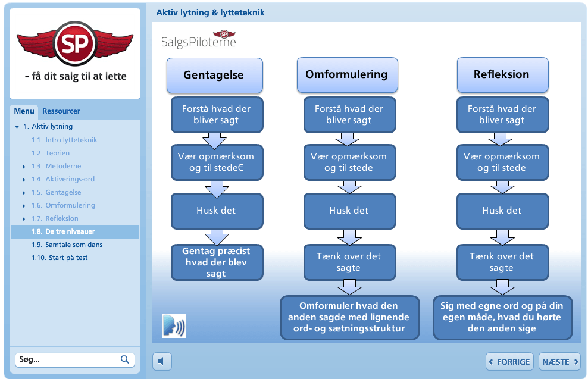Image resolution: width=588 pixels, height=379 pixels.
Task: Click the speaking head audio icon
Action: (174, 325)
